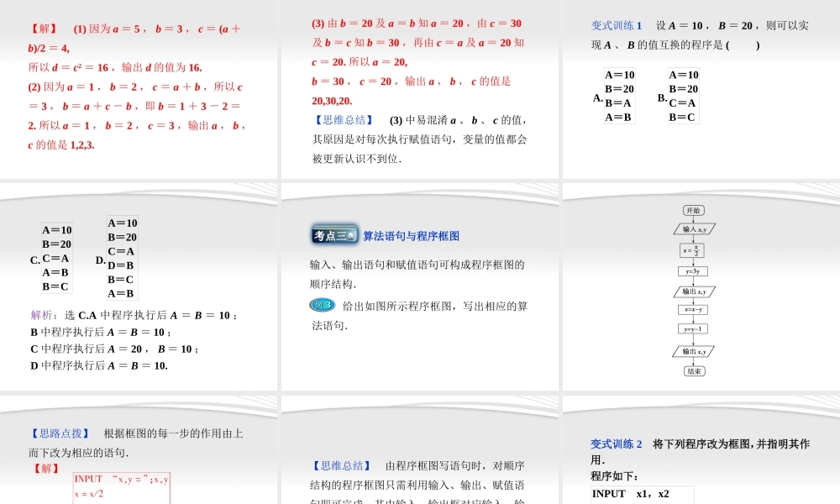Viewport: 840px width, 504px height.
Task: Click red 【解】 label above INPUT code
Action: 46,469
